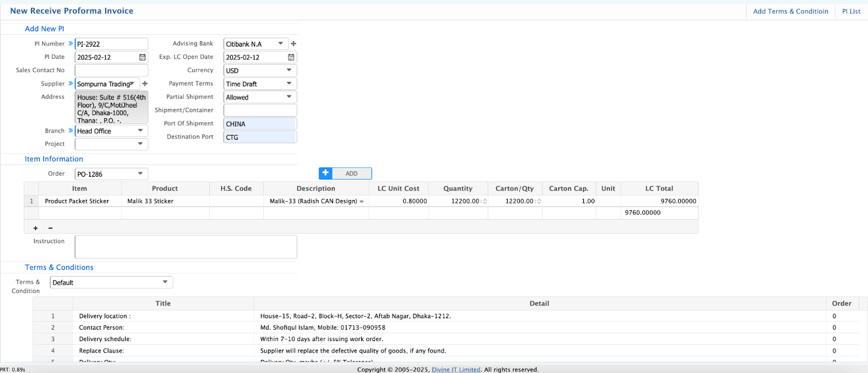Open Exp. LC Open Date calendar icon
Image resolution: width=868 pixels, height=373 pixels.
click(291, 57)
